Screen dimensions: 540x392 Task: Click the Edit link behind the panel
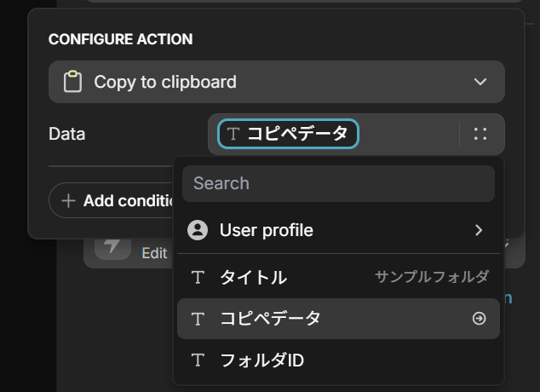pos(154,253)
